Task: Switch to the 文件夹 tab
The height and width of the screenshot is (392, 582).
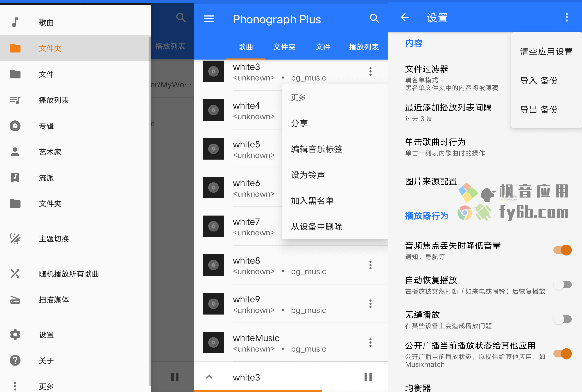Action: tap(284, 47)
